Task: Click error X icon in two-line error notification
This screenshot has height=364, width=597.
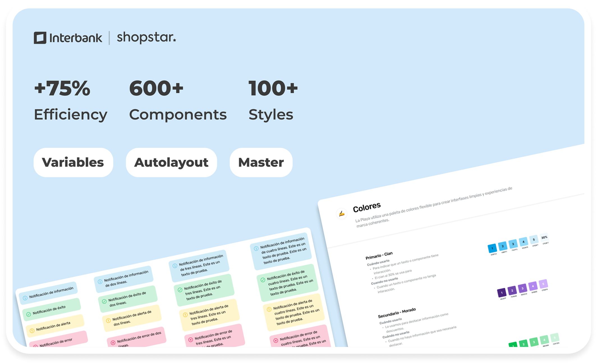Action: [x=113, y=343]
